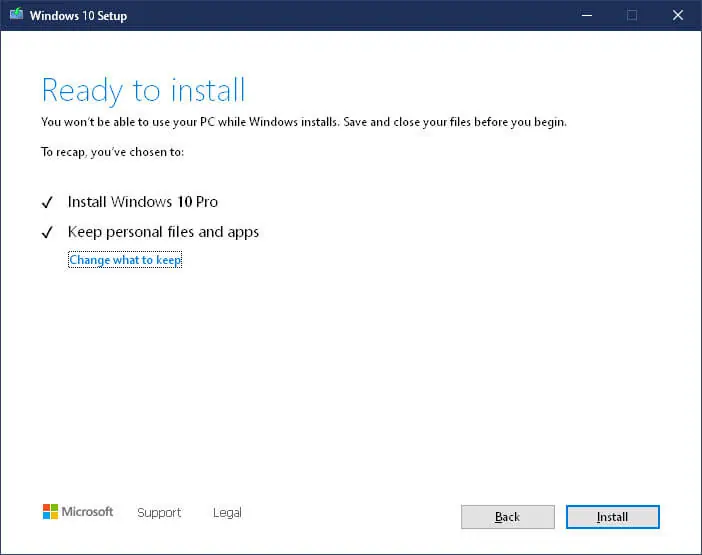Click the checkmark beside Keep personal files

(47, 232)
